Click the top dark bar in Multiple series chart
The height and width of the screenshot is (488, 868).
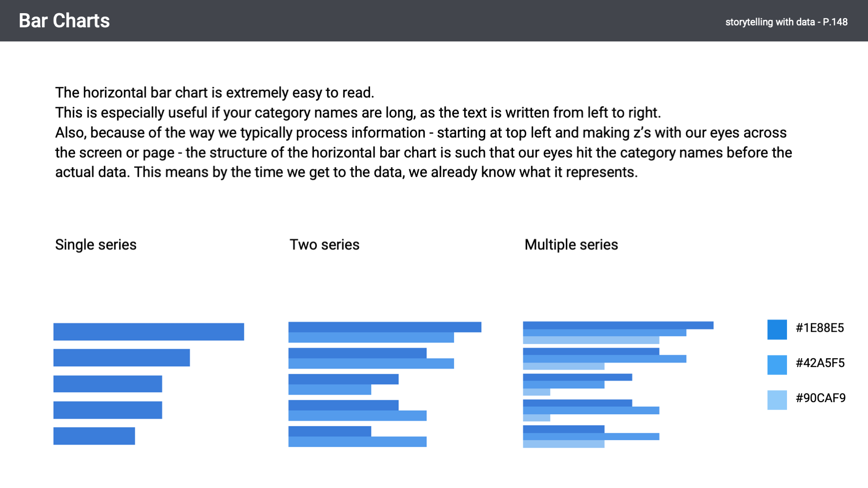click(618, 325)
